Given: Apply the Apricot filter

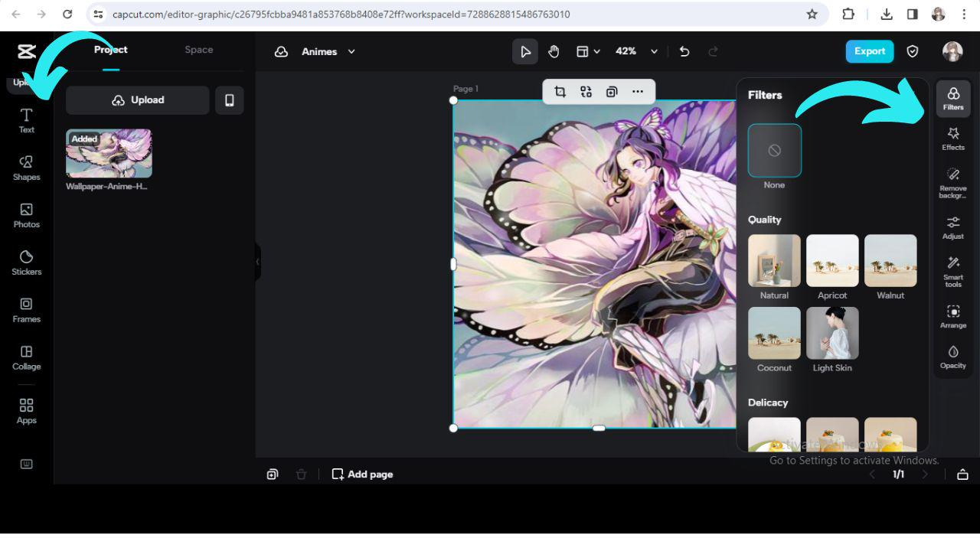Looking at the screenshot, I should coord(832,261).
